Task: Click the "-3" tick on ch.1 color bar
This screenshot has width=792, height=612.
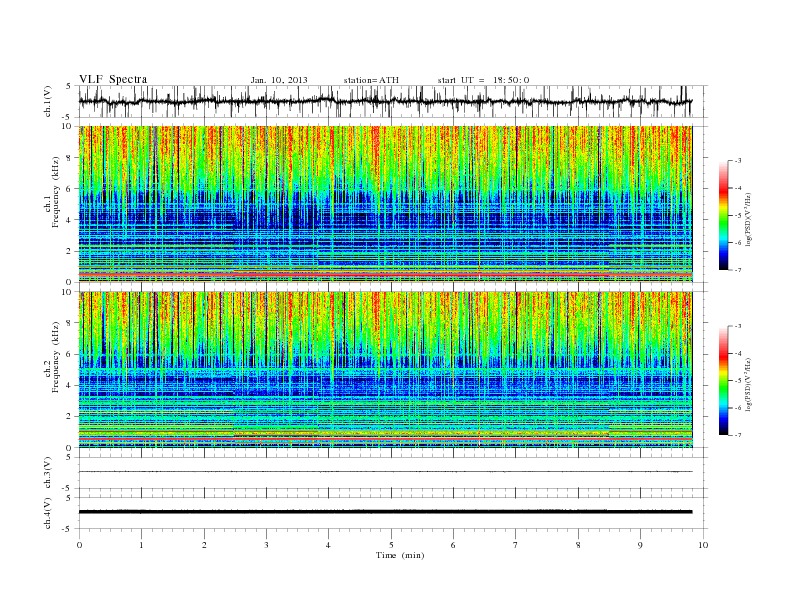Action: pyautogui.click(x=738, y=161)
